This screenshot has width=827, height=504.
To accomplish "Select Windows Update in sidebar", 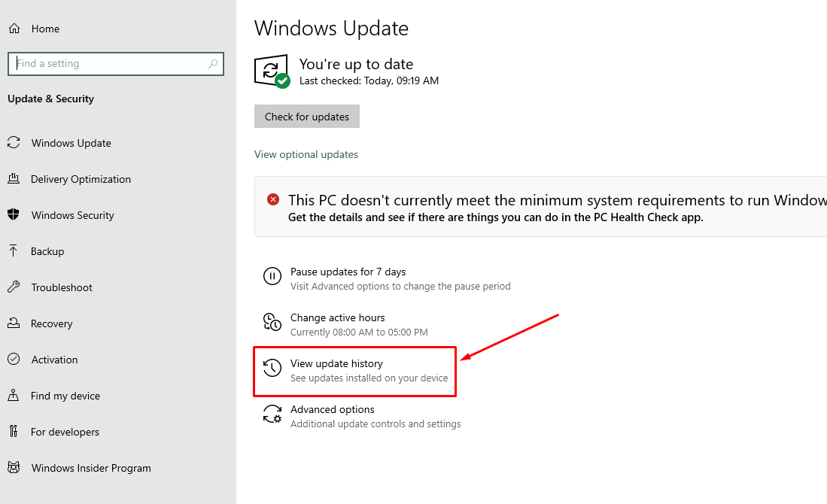I will click(x=71, y=144).
